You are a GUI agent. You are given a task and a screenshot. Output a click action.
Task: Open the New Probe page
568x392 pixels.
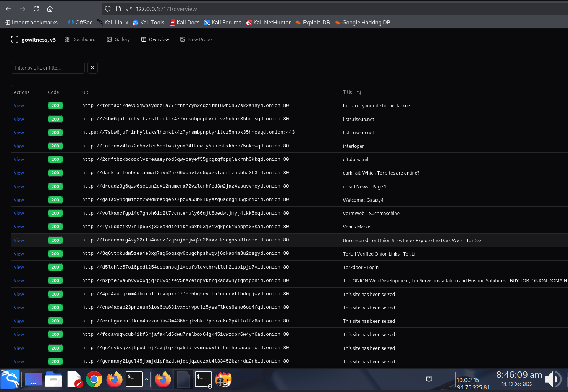(x=196, y=39)
